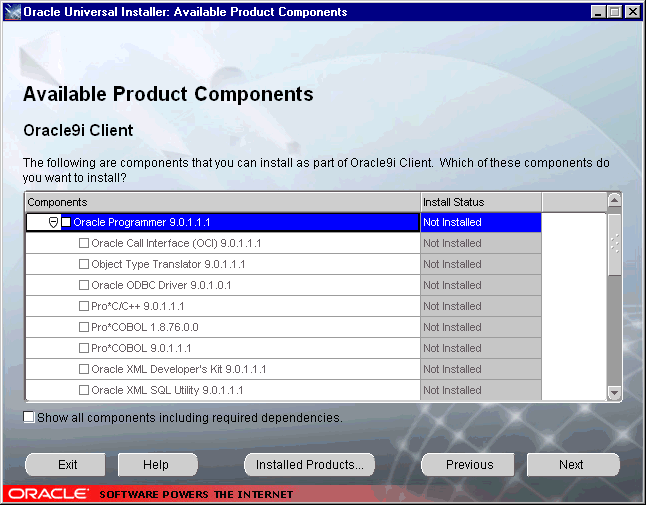Select the Oracle Programmer 9.0.1.1.1 row text
Viewport: 646px width, 505px height.
142,222
